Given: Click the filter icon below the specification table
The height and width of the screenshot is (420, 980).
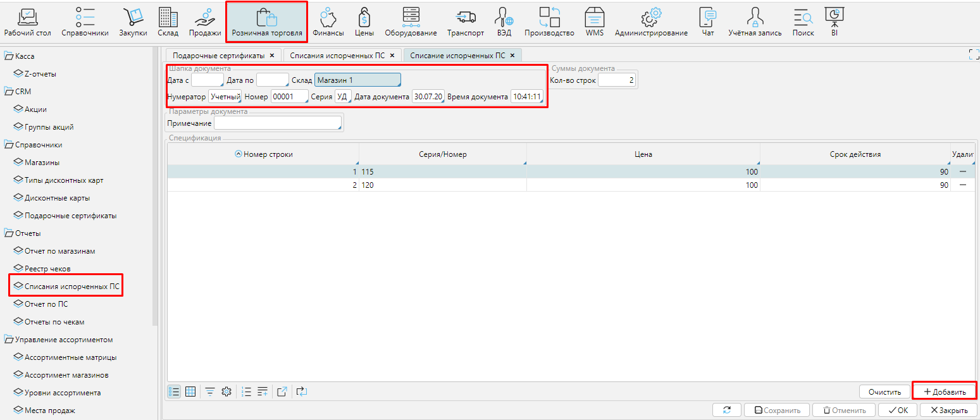Looking at the screenshot, I should coord(209,392).
